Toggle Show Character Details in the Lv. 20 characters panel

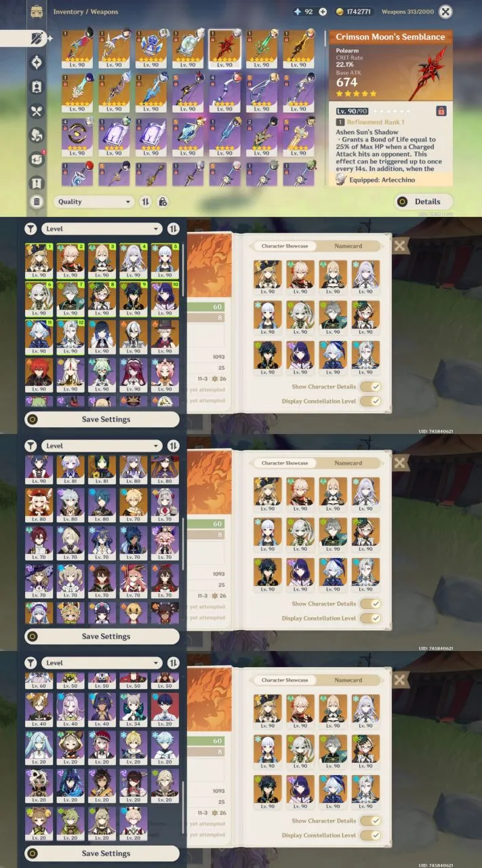click(x=370, y=821)
